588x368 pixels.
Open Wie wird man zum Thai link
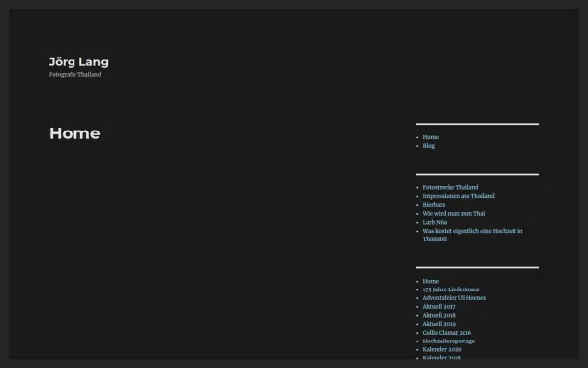click(454, 214)
